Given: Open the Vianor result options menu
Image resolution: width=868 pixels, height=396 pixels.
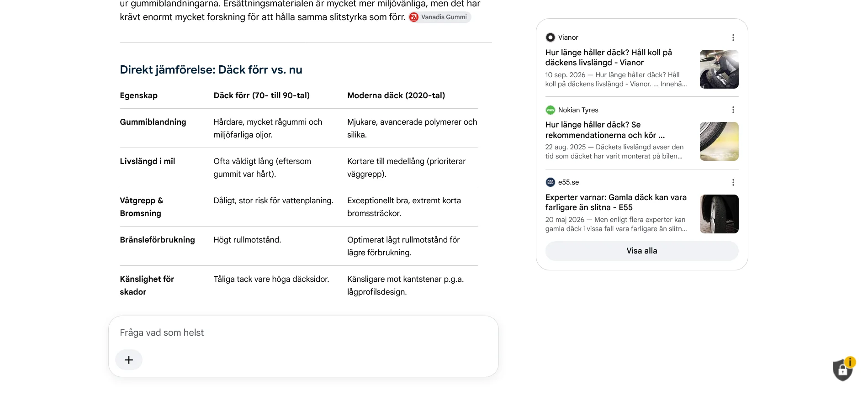Looking at the screenshot, I should click(x=733, y=37).
